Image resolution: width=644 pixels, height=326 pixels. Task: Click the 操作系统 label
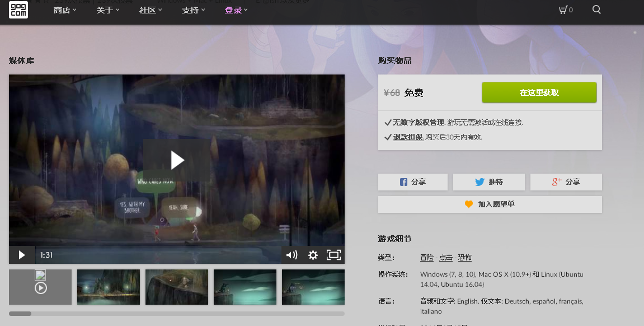tap(393, 274)
